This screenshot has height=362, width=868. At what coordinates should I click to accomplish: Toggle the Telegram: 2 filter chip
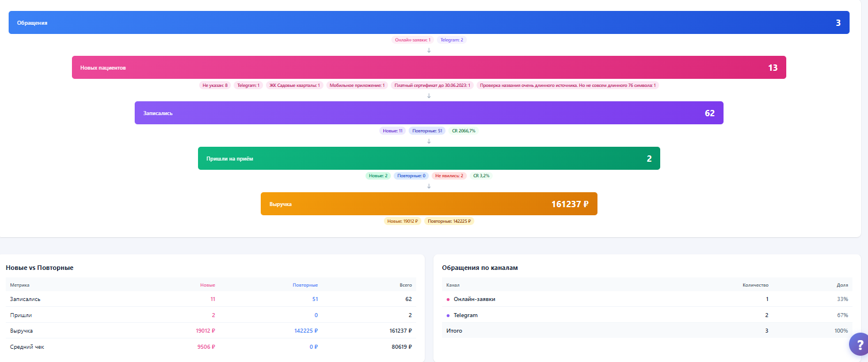click(451, 39)
